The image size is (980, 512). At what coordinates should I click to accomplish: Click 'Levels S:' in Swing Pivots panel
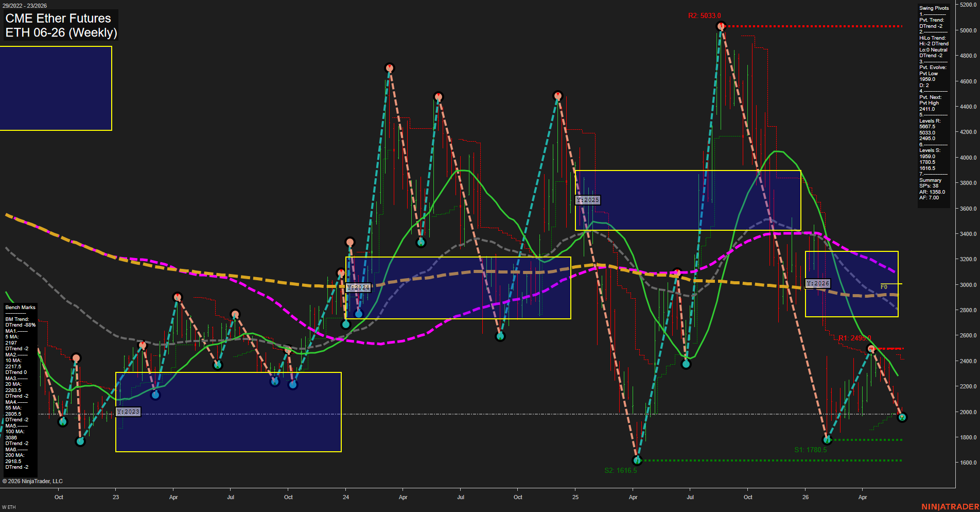930,150
